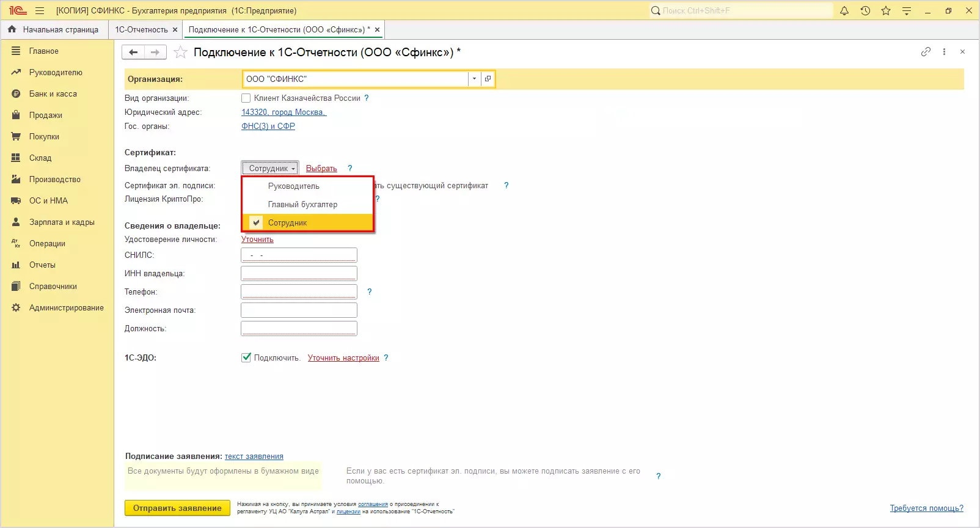Choose Руководитель from the owner list
This screenshot has width=980, height=528.
pyautogui.click(x=308, y=186)
